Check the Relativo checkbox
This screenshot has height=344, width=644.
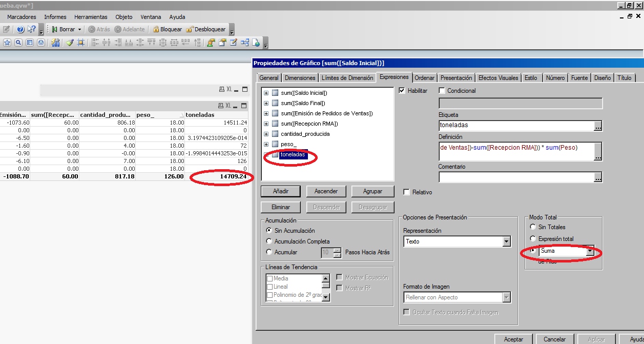pyautogui.click(x=407, y=192)
